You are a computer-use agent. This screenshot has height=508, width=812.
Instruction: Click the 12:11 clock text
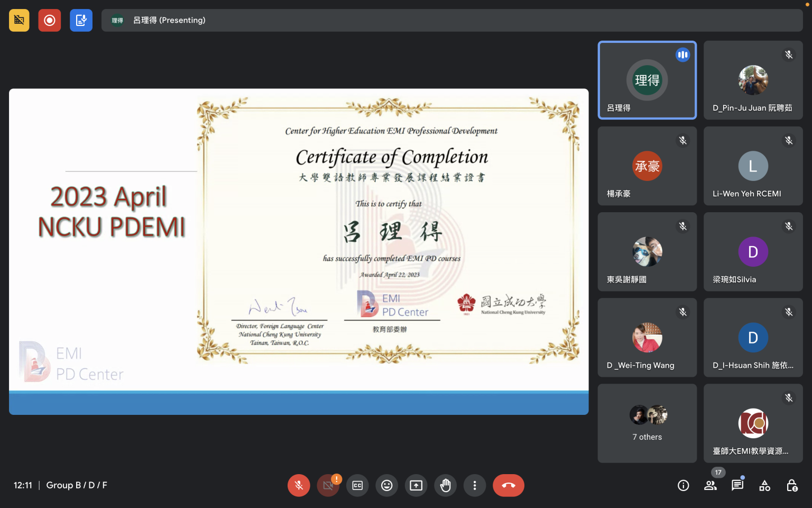[x=23, y=485]
